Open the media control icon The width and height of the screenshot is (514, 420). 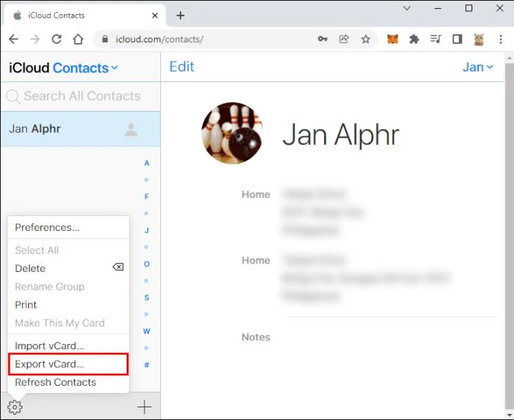tap(436, 39)
